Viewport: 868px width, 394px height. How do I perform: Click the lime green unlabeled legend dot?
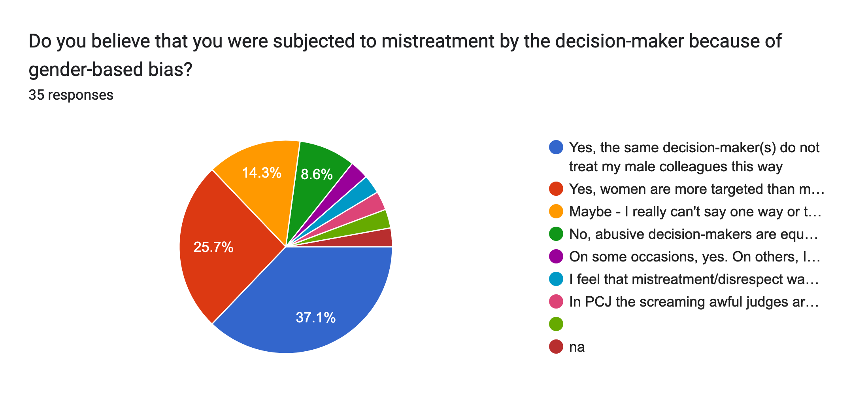point(556,324)
